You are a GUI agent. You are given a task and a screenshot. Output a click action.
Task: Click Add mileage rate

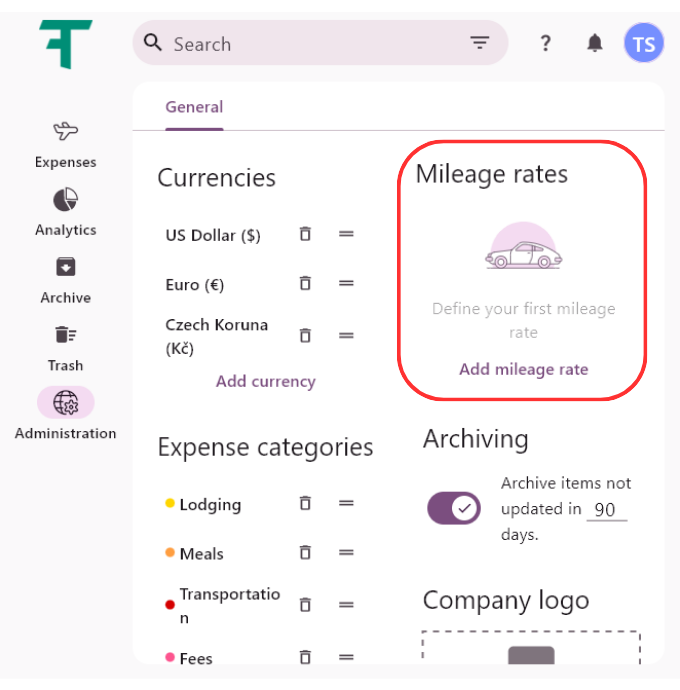coord(523,369)
